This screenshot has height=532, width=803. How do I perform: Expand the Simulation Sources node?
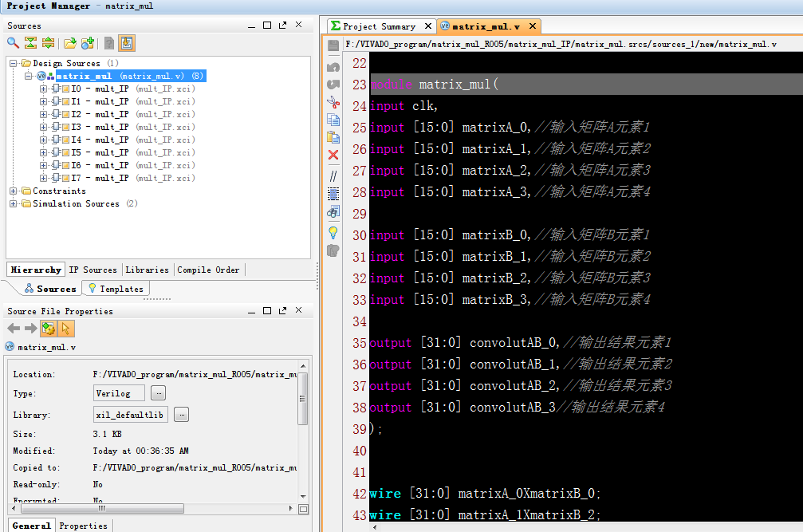tap(14, 204)
